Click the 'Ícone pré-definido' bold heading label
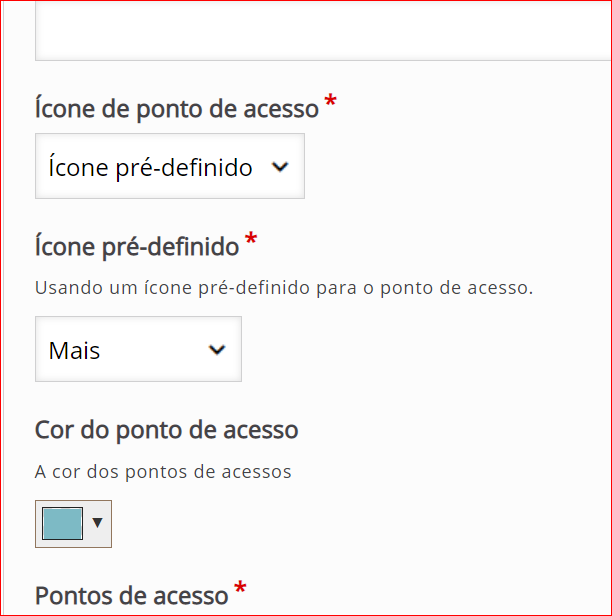This screenshot has height=616, width=612. point(137,247)
